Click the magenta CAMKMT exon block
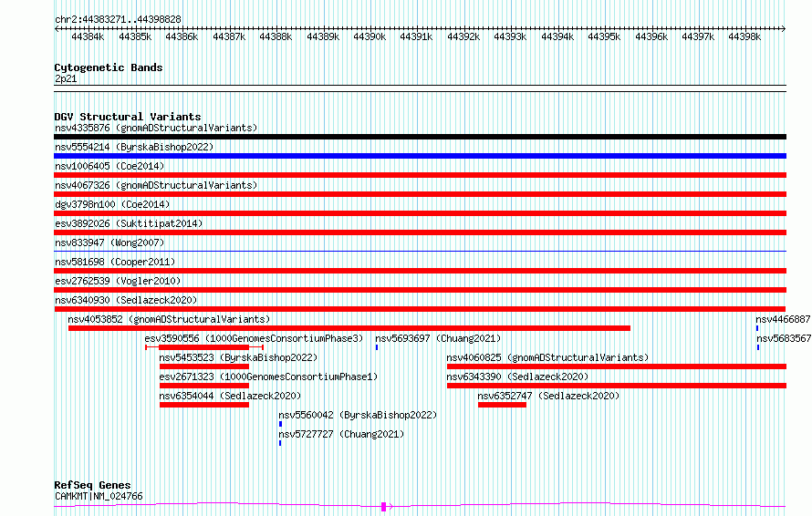Image resolution: width=812 pixels, height=516 pixels. (x=384, y=507)
